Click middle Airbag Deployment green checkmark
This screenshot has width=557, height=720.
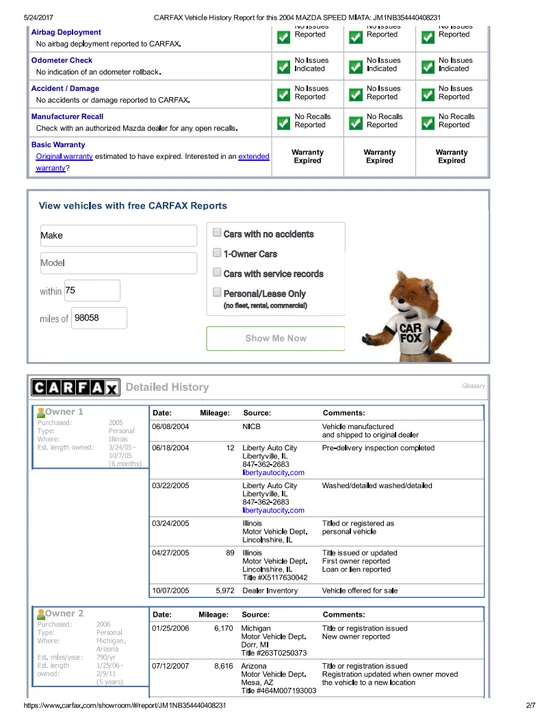355,37
